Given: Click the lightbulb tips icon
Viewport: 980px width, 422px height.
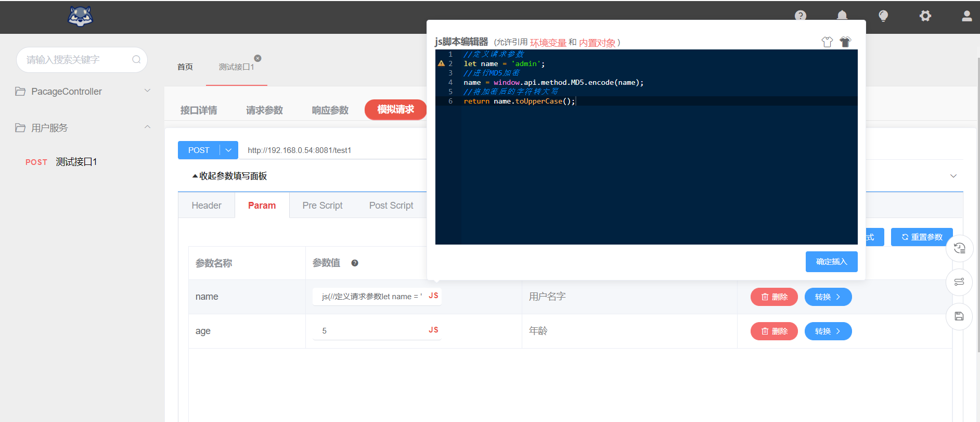Looking at the screenshot, I should [x=883, y=16].
